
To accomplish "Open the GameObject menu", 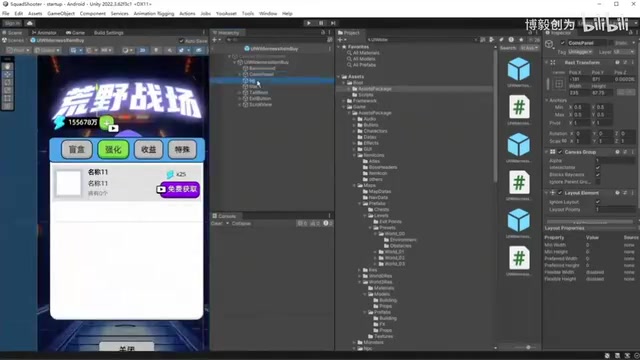I will coord(61,13).
